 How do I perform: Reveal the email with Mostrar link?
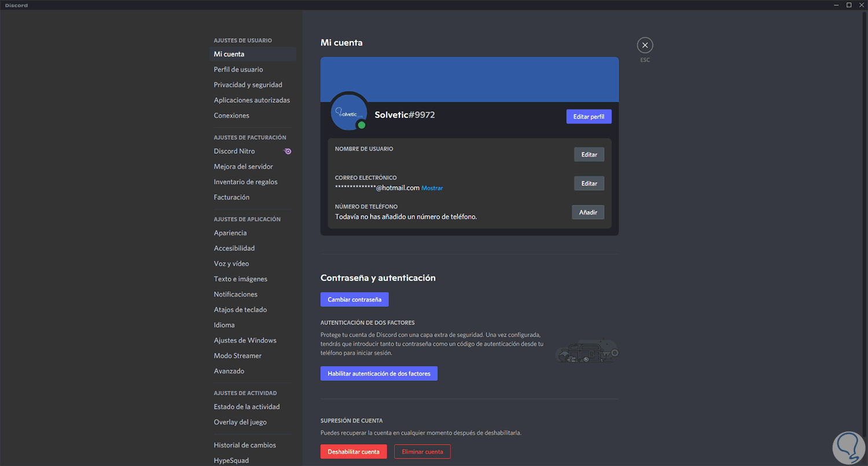[432, 188]
